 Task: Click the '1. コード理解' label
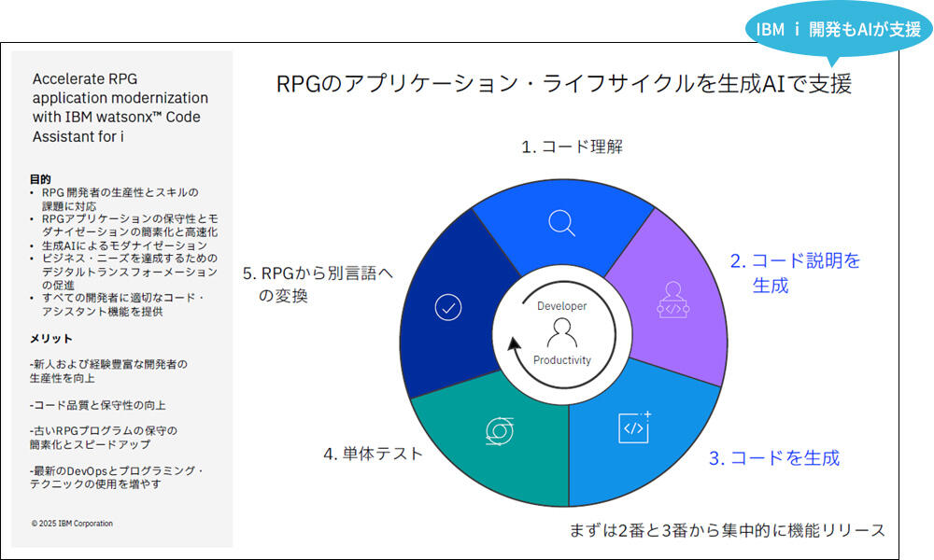click(x=572, y=147)
